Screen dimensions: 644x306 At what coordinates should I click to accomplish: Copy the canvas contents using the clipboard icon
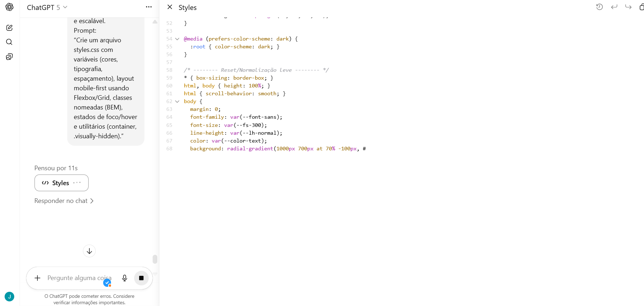click(x=641, y=7)
